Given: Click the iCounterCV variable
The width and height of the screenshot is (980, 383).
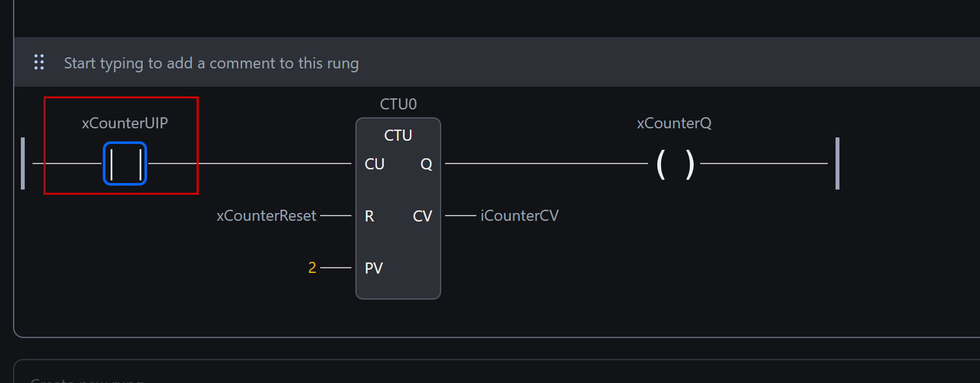Looking at the screenshot, I should tap(519, 216).
